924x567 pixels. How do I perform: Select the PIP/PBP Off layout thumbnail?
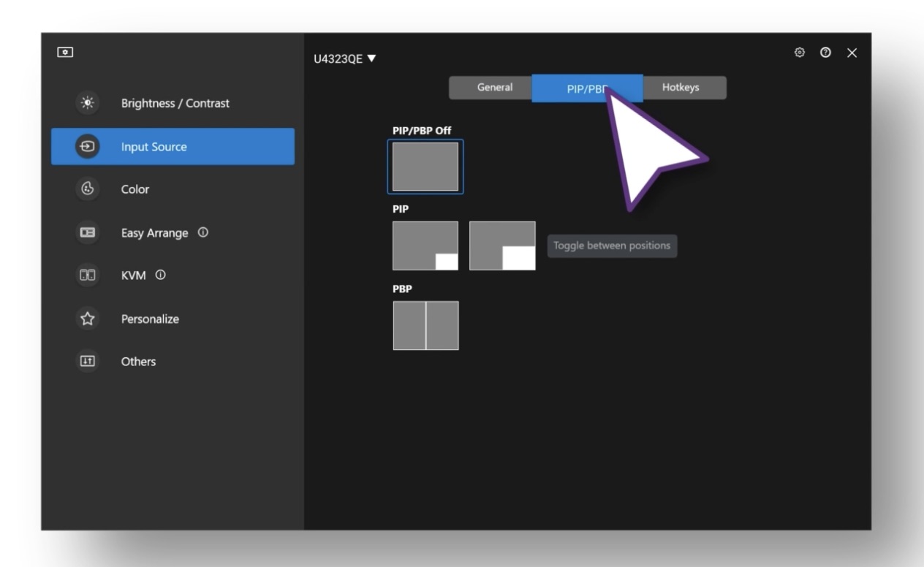tap(425, 167)
